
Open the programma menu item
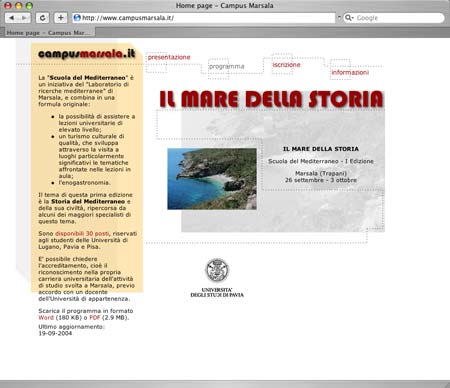tap(227, 67)
